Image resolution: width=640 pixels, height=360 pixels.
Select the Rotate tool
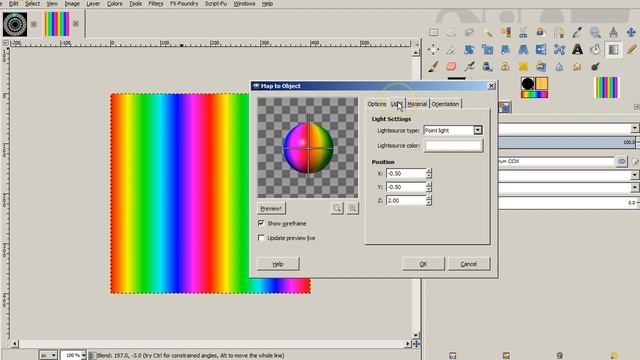point(469,49)
